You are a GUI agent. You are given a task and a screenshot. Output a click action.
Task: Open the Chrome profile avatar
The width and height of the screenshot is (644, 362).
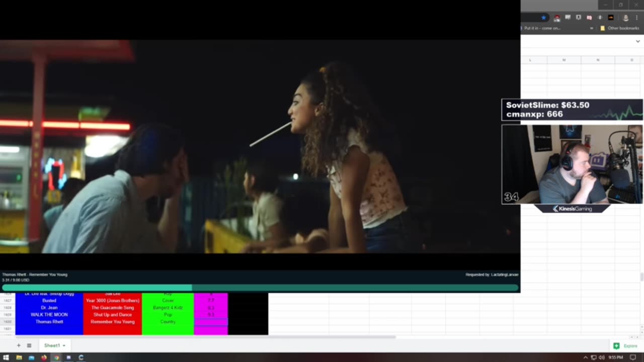tap(626, 18)
